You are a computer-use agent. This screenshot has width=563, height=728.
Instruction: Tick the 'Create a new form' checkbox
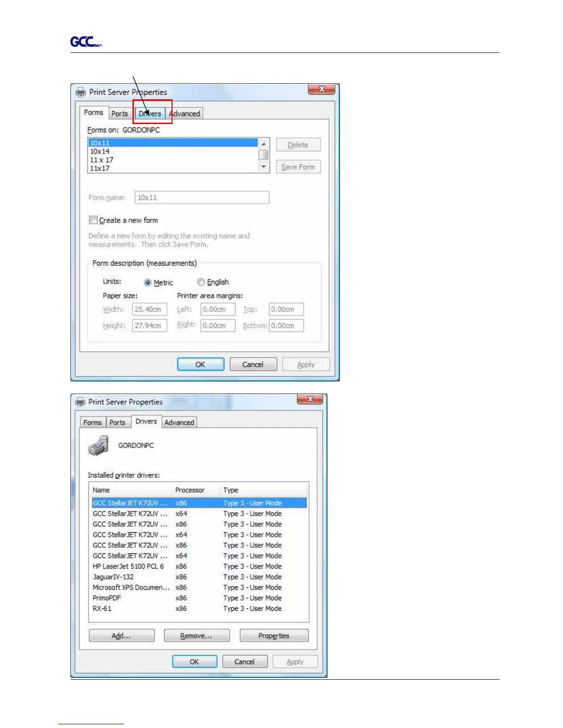pyautogui.click(x=93, y=220)
